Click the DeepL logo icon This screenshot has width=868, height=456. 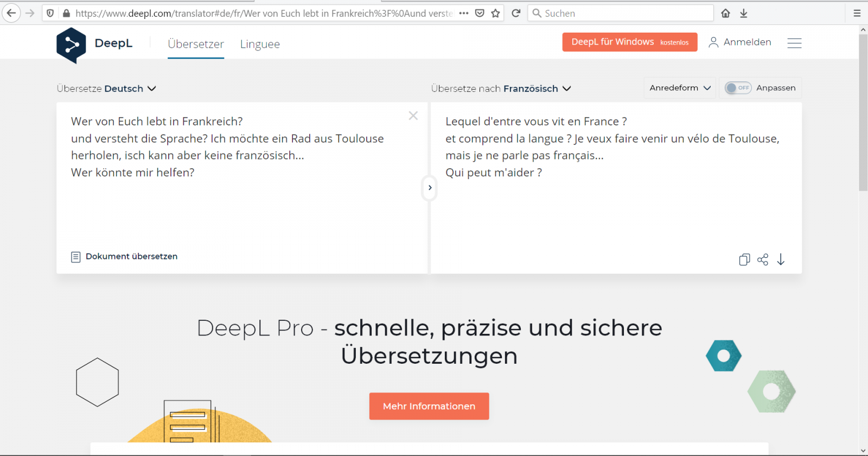pos(71,45)
